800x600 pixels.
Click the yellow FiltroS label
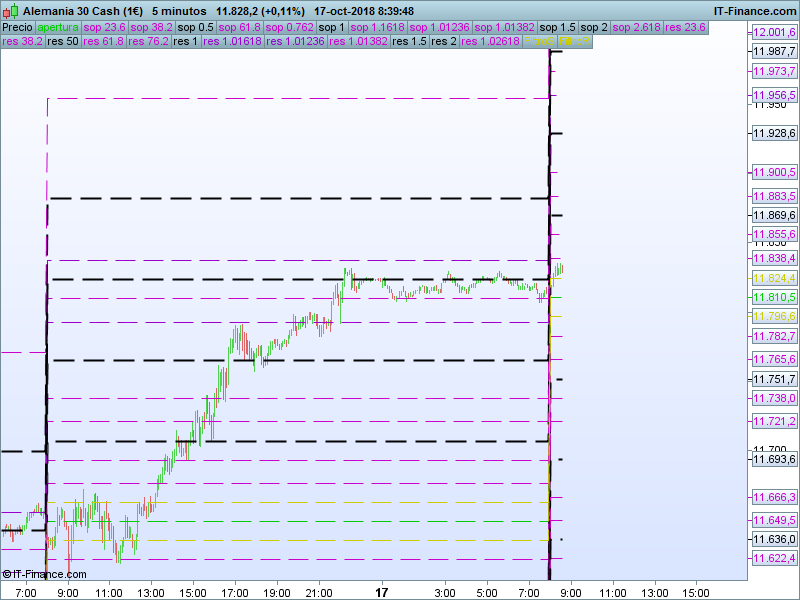[539, 41]
